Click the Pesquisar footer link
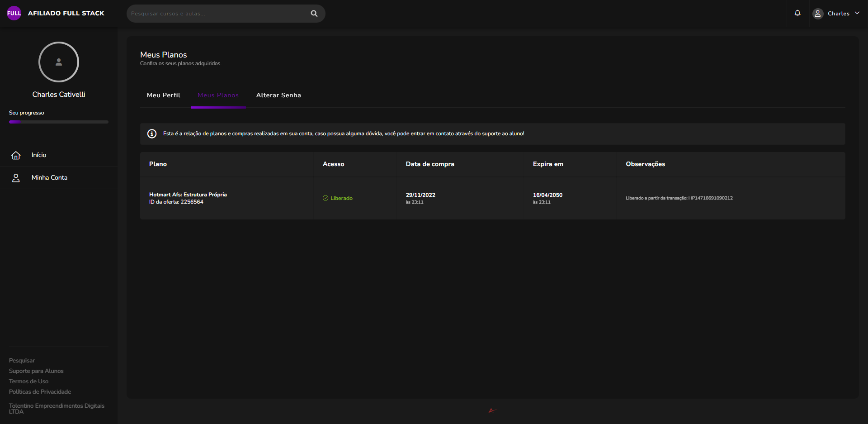This screenshot has width=868, height=424. 22,361
